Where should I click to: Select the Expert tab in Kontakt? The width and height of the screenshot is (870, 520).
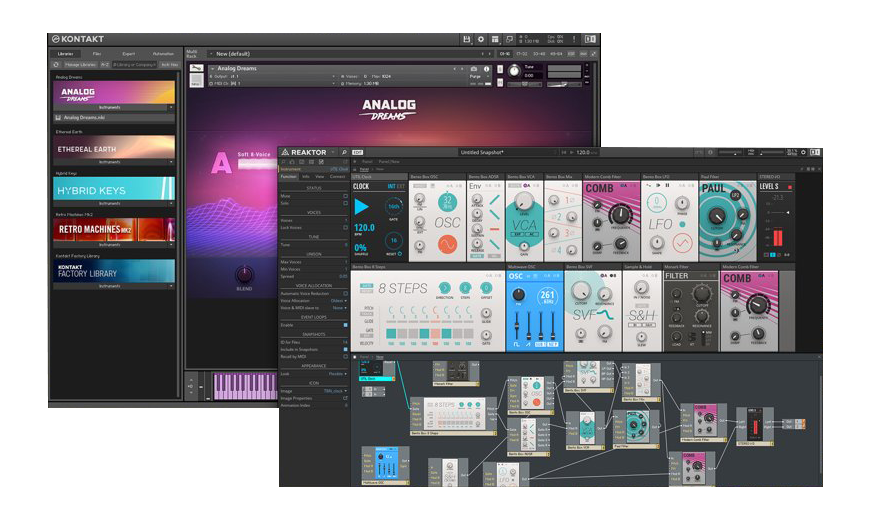click(x=129, y=54)
